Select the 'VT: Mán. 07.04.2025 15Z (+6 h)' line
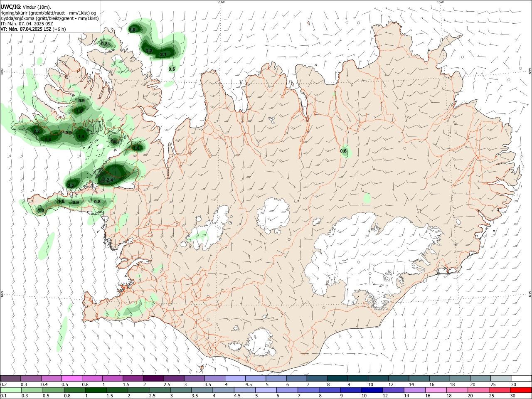 (33, 29)
